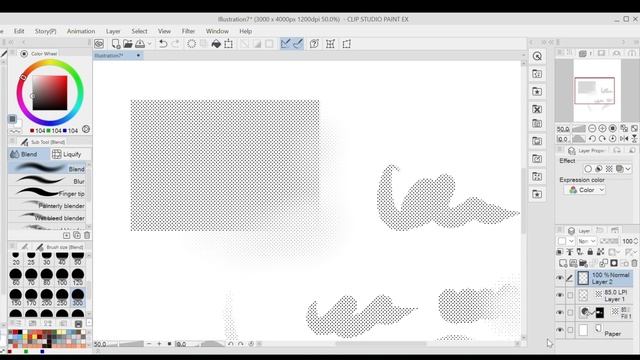Hide the Paper layer eye icon
640x360 pixels.
pos(560,330)
